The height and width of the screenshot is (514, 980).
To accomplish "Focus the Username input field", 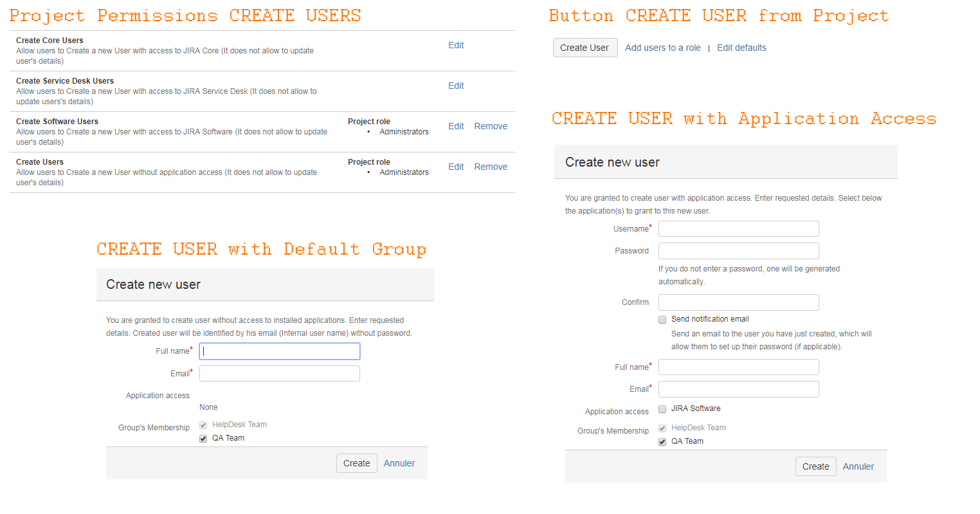I will pos(739,229).
